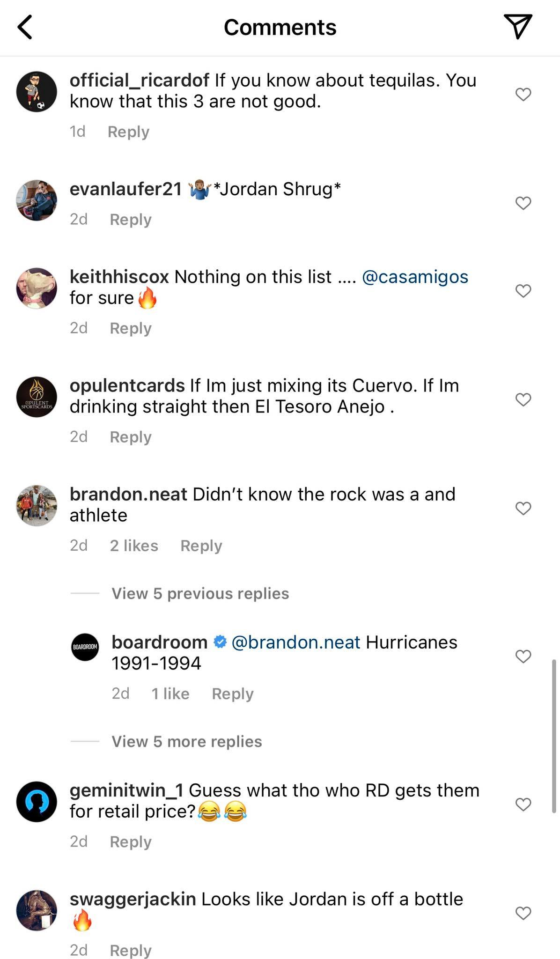Image resolution: width=560 pixels, height=959 pixels.
Task: Expand View 5 previous replies
Action: (200, 593)
